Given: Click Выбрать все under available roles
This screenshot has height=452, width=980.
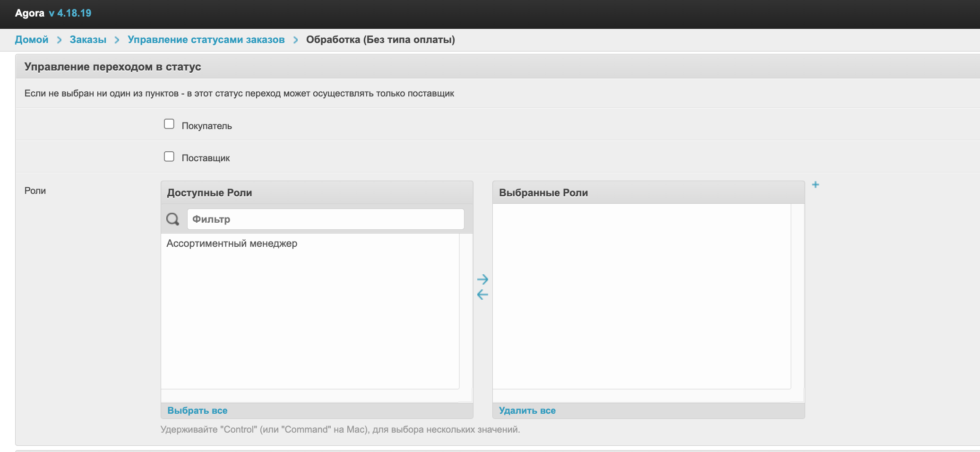Looking at the screenshot, I should click(x=197, y=410).
